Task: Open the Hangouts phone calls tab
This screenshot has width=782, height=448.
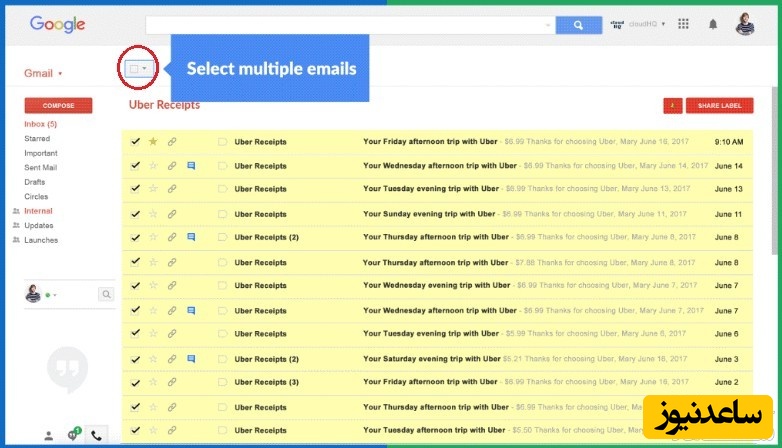Action: coord(96,435)
